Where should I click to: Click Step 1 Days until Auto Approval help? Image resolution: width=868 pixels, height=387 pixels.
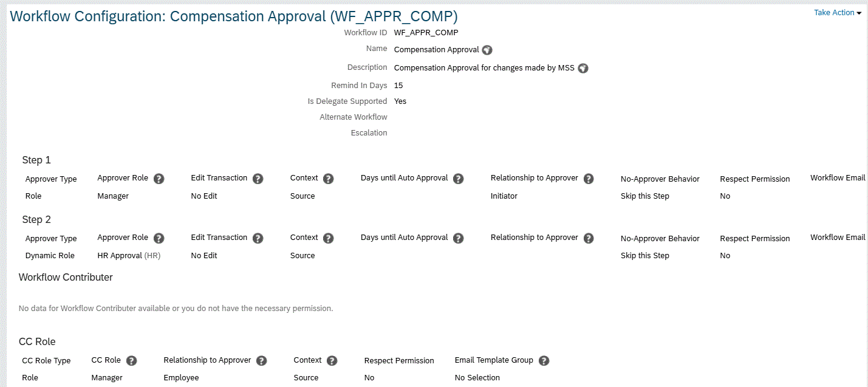click(459, 179)
